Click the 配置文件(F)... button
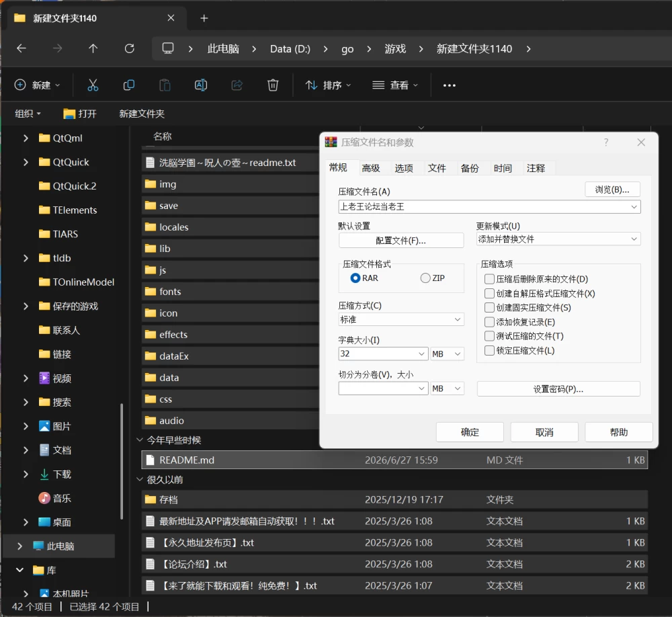 point(401,241)
